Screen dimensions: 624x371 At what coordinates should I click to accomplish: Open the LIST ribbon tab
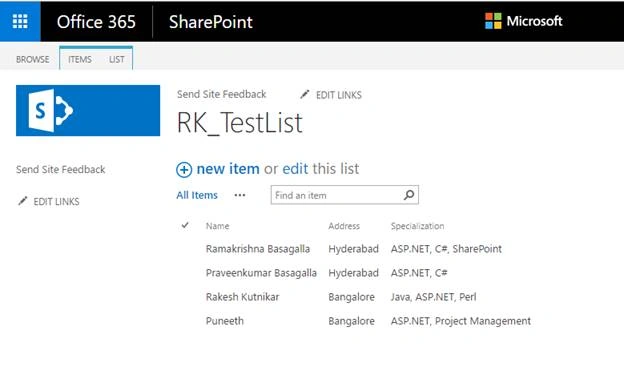pos(117,59)
